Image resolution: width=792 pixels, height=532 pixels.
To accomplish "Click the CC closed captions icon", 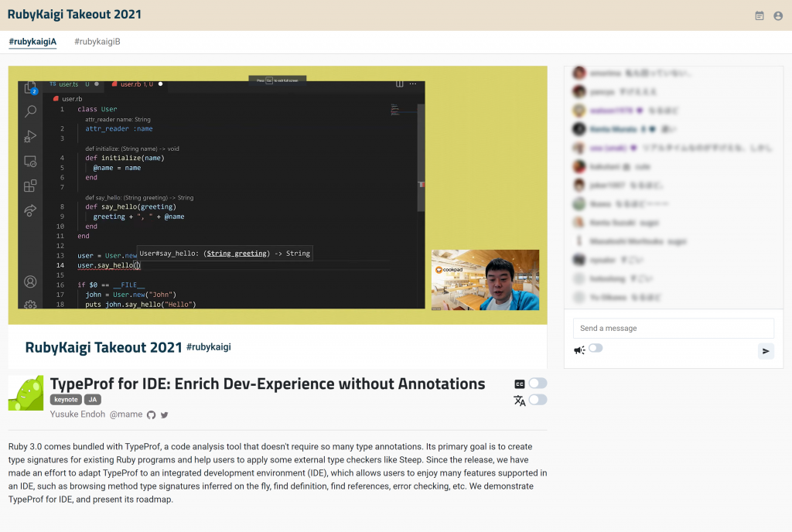I will pyautogui.click(x=519, y=384).
